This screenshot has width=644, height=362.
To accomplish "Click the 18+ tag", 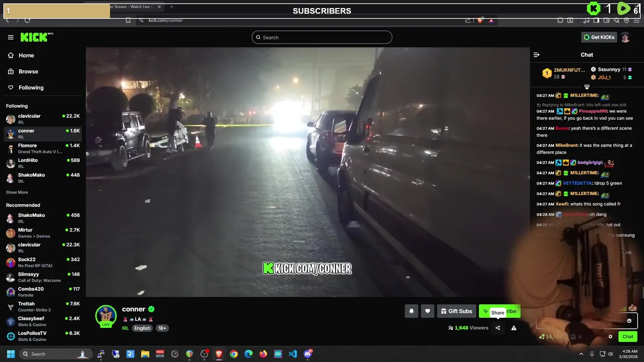I will pos(162,328).
